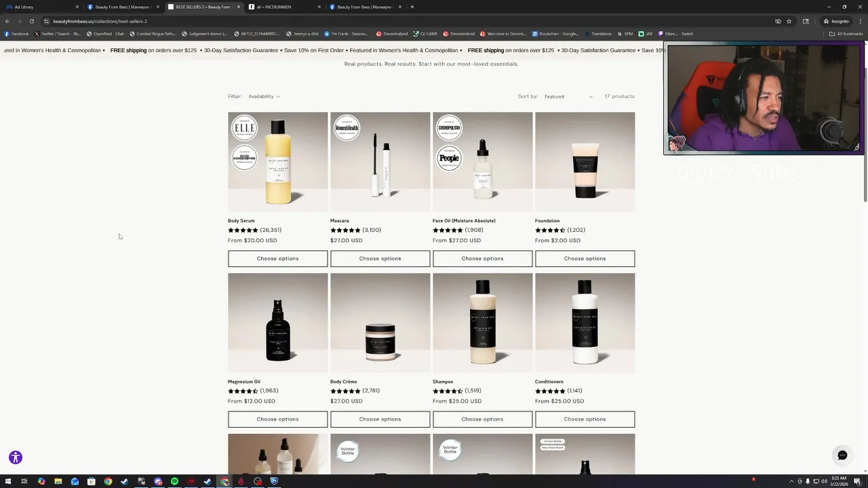Click the Body Serum product image
Screen dimensions: 868x488
coord(277,161)
